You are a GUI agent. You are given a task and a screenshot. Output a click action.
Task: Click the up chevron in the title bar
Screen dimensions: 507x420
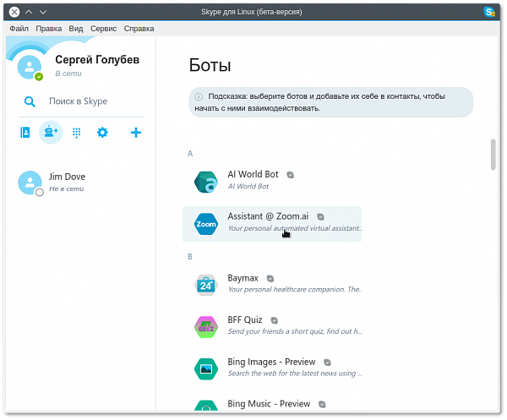[29, 13]
